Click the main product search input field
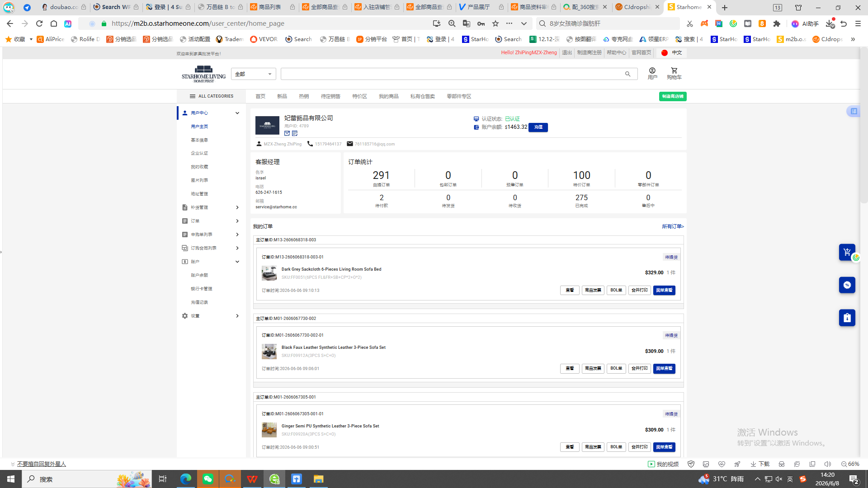Viewport: 868px width, 488px height. [452, 74]
